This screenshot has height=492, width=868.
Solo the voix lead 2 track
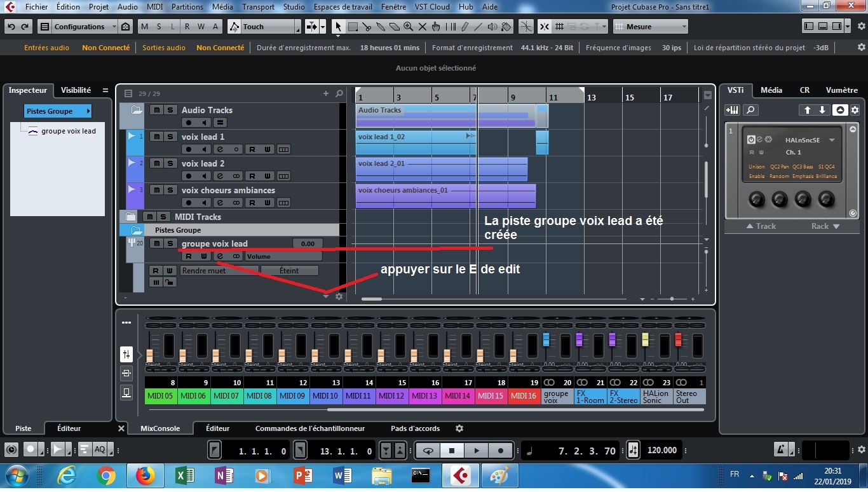point(170,163)
